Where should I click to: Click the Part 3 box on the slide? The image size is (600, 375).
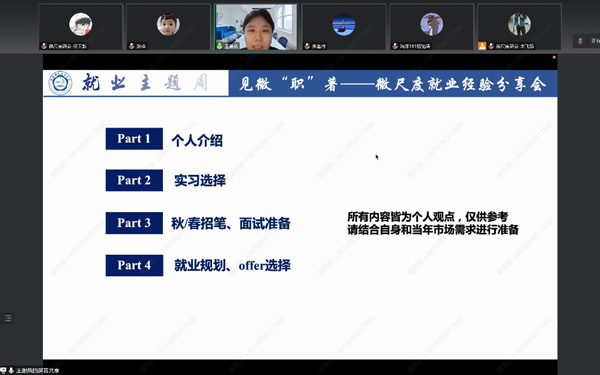(x=134, y=223)
